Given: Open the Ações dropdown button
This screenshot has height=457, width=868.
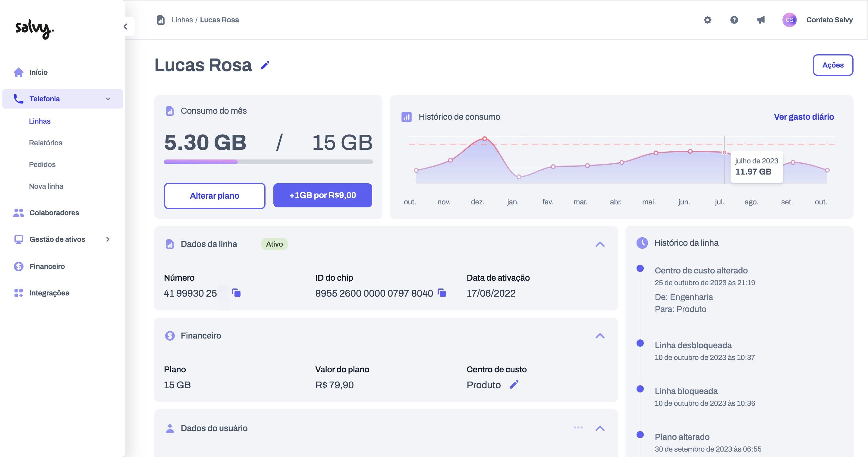Looking at the screenshot, I should 833,65.
